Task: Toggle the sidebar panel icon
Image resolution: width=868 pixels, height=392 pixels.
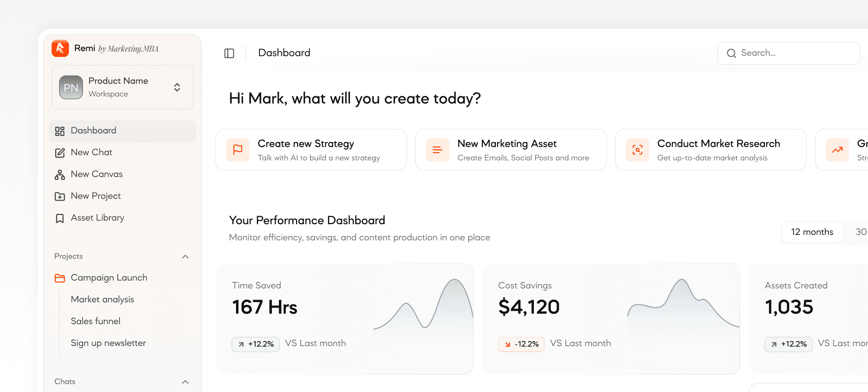Action: click(229, 53)
